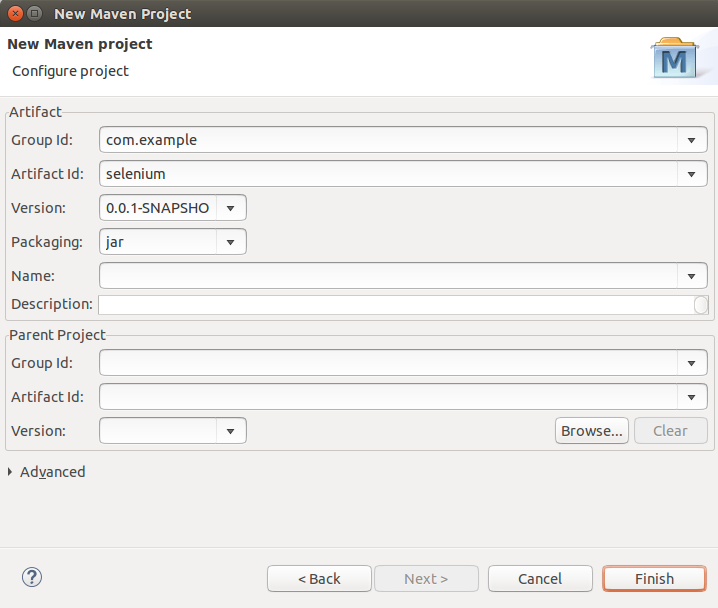Open the Name field dropdown arrow
Screen dimensions: 718x608
692,276
